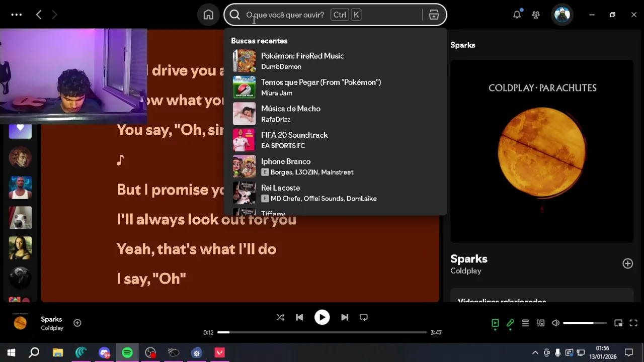Select Temos que Pegar recent search
The image size is (644, 362).
[x=335, y=87]
